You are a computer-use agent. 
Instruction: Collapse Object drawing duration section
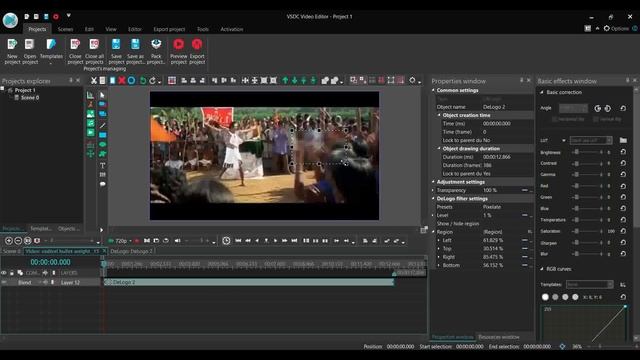(439, 149)
